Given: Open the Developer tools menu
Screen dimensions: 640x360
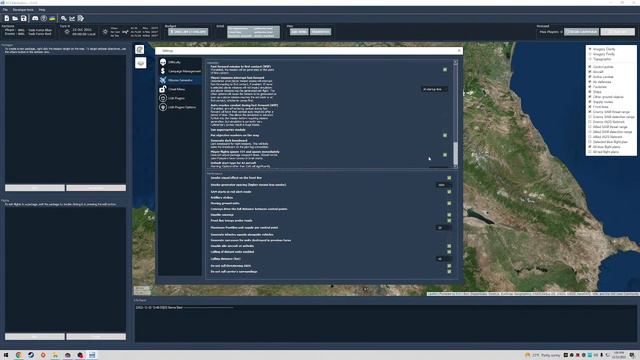Looking at the screenshot, I should click(23, 9).
